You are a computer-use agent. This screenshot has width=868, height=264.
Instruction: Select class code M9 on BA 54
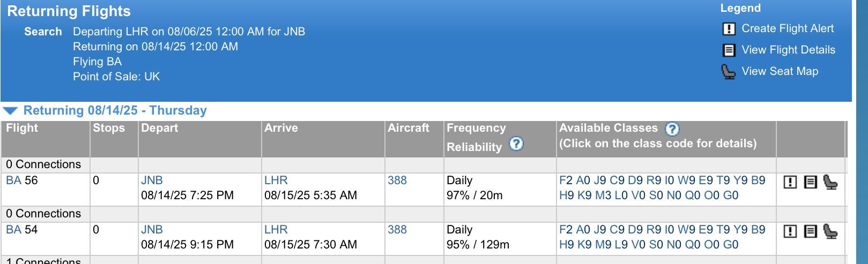click(603, 245)
